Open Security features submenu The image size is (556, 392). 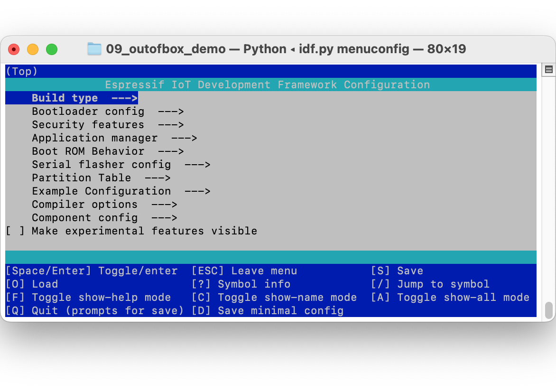108,125
